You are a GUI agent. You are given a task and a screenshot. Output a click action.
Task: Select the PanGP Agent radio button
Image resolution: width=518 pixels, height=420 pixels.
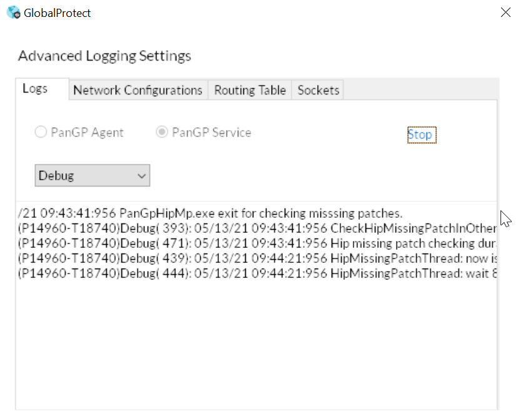coord(41,133)
